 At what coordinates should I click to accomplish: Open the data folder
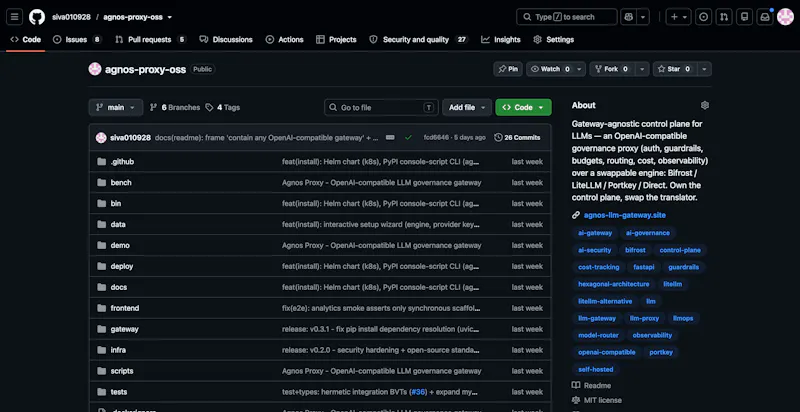[118, 224]
